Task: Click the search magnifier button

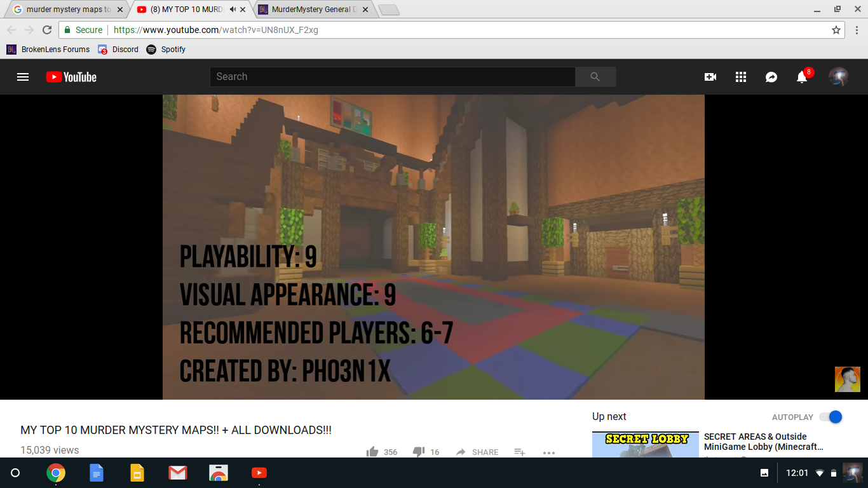Action: click(595, 77)
